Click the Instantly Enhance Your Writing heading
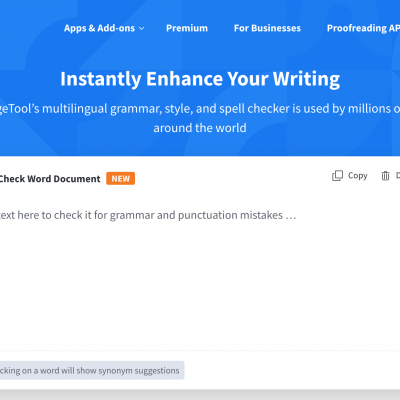This screenshot has height=400, width=400. [x=200, y=79]
